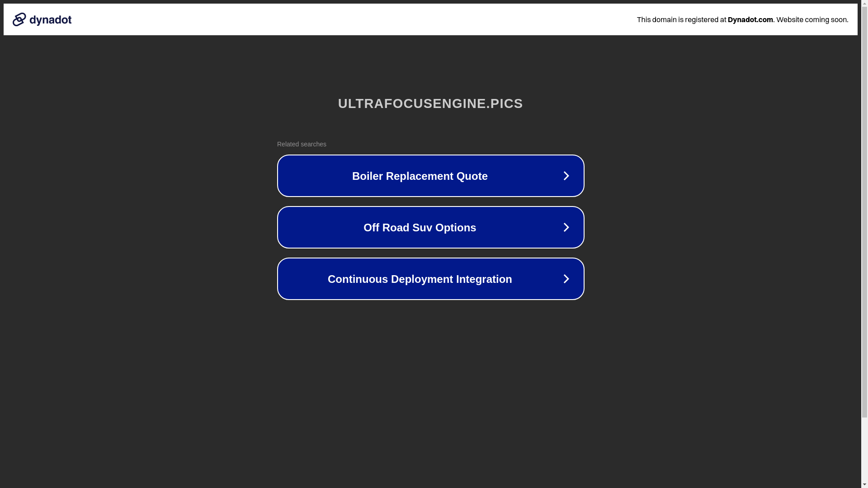Click the Related searches label

pos(302,144)
